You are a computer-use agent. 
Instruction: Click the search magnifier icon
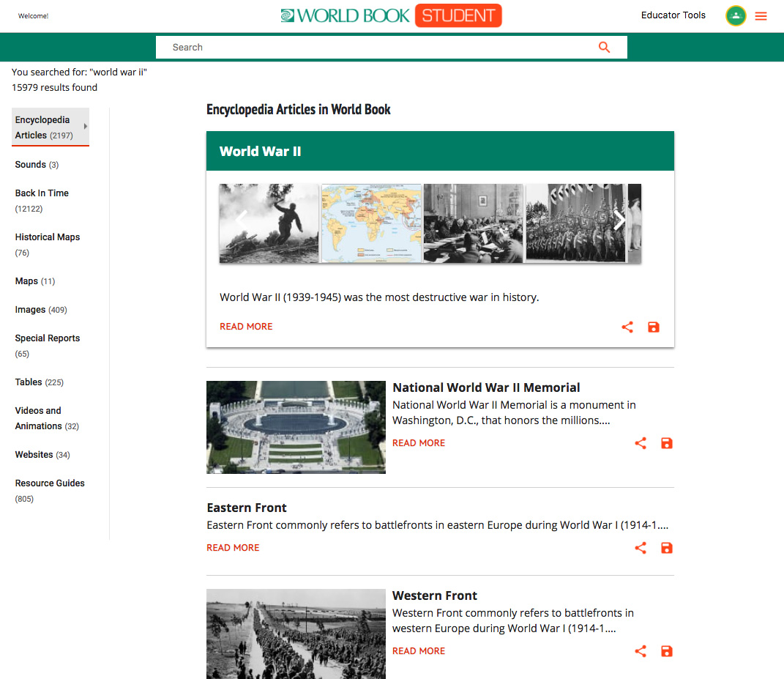point(604,47)
